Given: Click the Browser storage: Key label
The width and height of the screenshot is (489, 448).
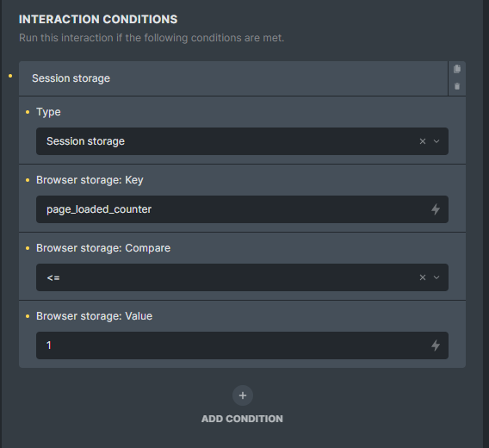Looking at the screenshot, I should click(x=90, y=180).
